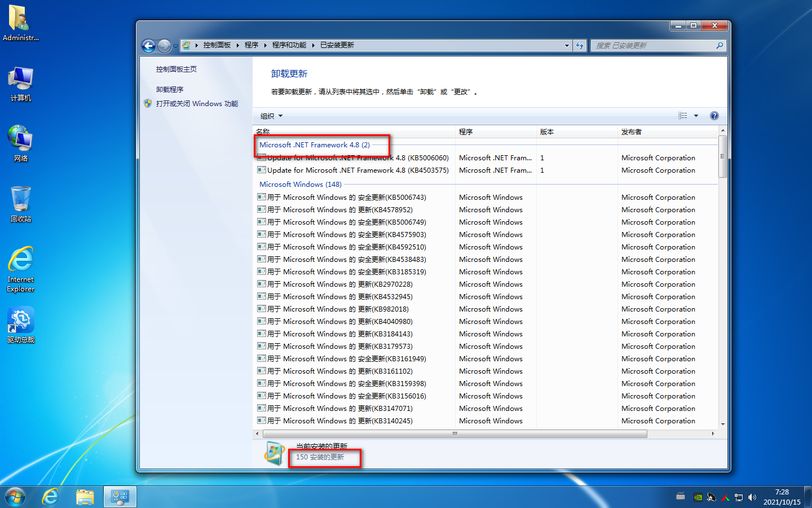Collapse Microsoft Windows (148) group header
Image resolution: width=812 pixels, height=508 pixels.
[x=301, y=185]
